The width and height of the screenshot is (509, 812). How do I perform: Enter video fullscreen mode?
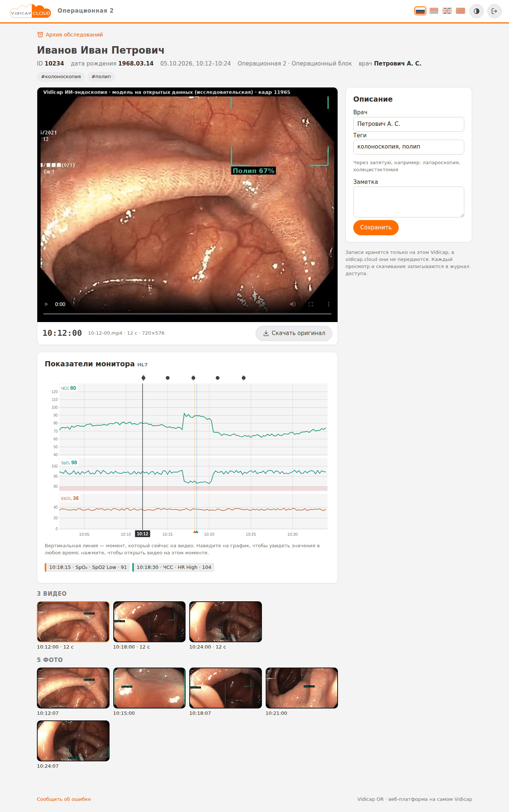pyautogui.click(x=311, y=304)
